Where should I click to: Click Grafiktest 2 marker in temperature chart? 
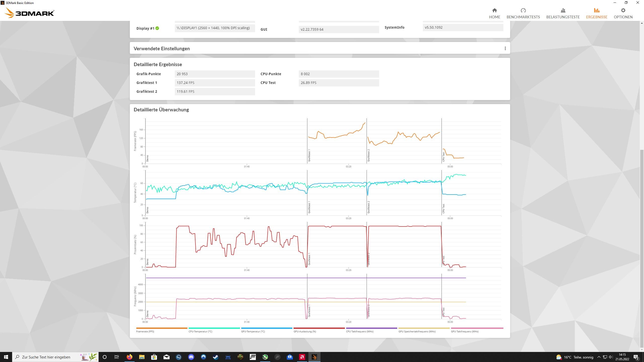(369, 207)
